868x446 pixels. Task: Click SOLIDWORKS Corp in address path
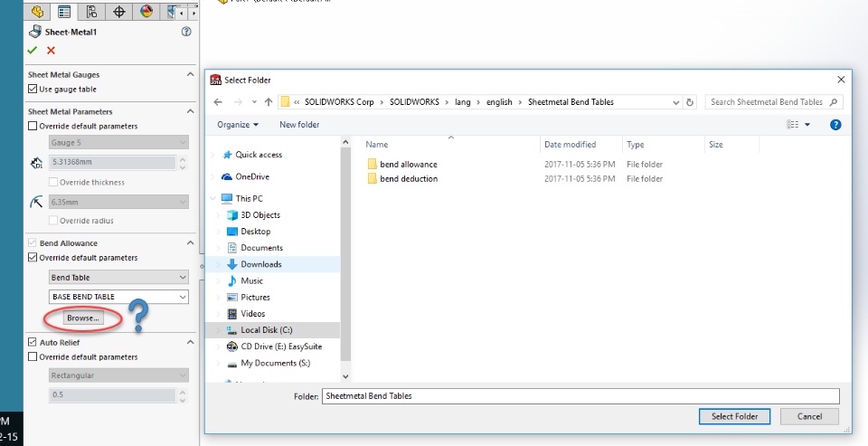point(339,102)
